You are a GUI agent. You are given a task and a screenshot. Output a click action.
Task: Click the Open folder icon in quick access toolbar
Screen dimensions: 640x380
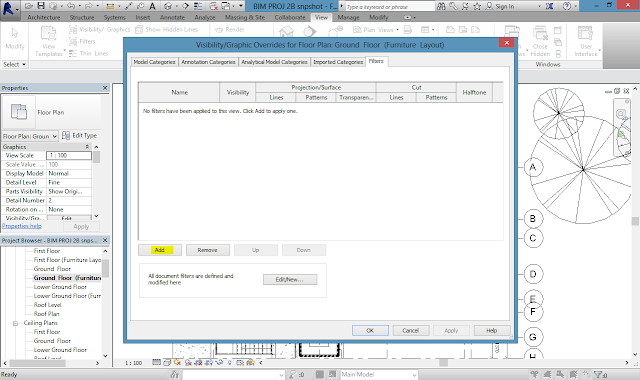point(29,6)
